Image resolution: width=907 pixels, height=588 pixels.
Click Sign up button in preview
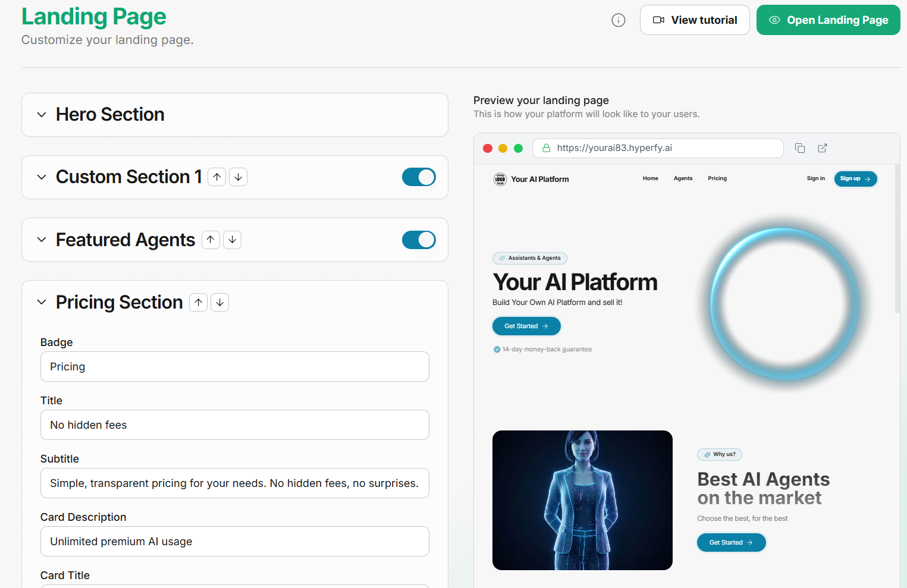855,179
